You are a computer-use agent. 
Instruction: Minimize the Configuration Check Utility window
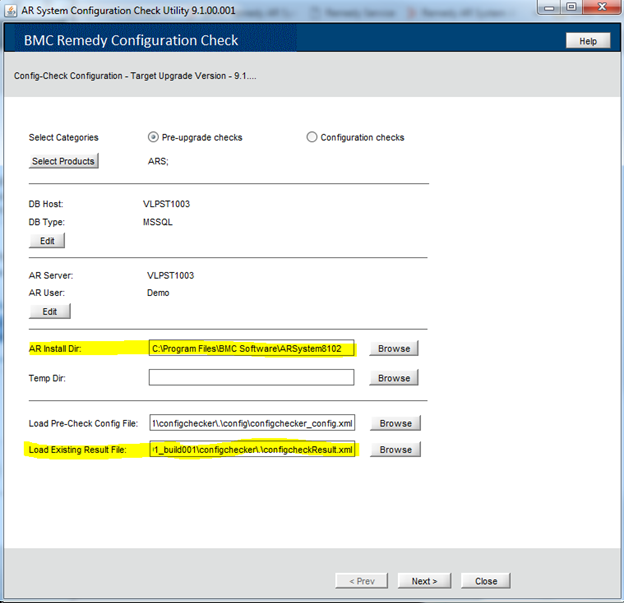tap(549, 8)
